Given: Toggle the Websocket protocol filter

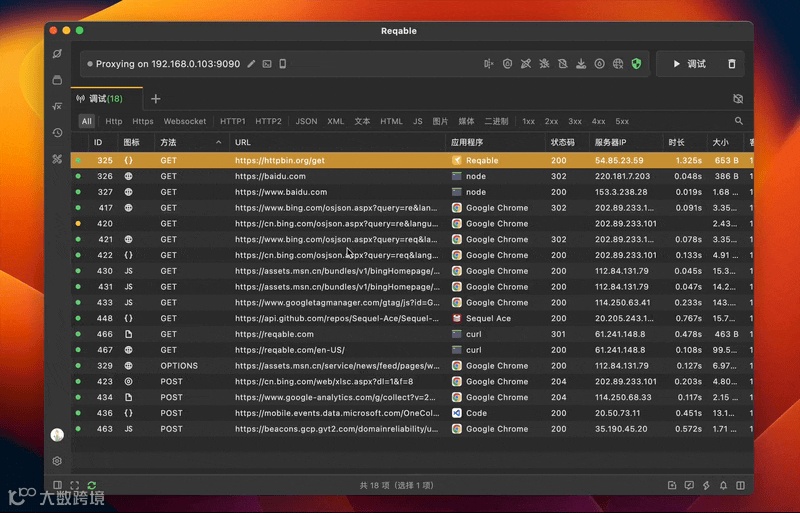Looking at the screenshot, I should point(185,121).
